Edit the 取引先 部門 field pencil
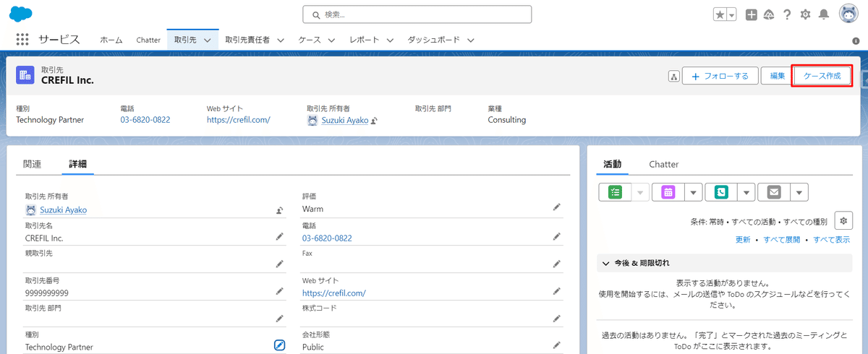This screenshot has height=354, width=868. coord(280,319)
